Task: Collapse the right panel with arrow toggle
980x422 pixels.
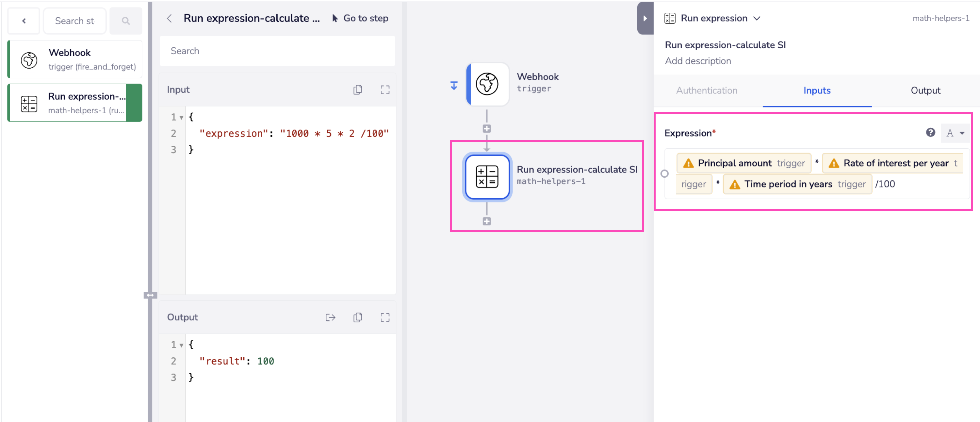Action: 645,18
